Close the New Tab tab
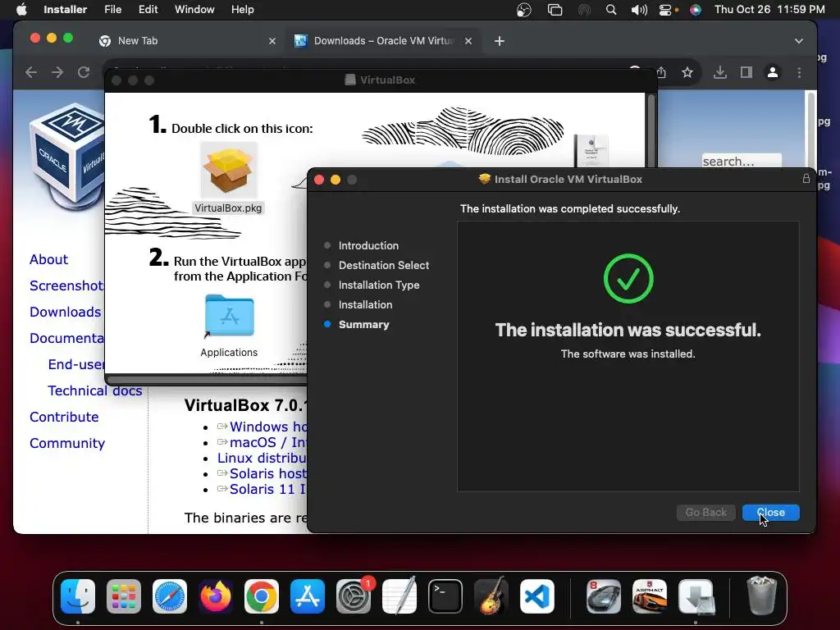 (272, 41)
